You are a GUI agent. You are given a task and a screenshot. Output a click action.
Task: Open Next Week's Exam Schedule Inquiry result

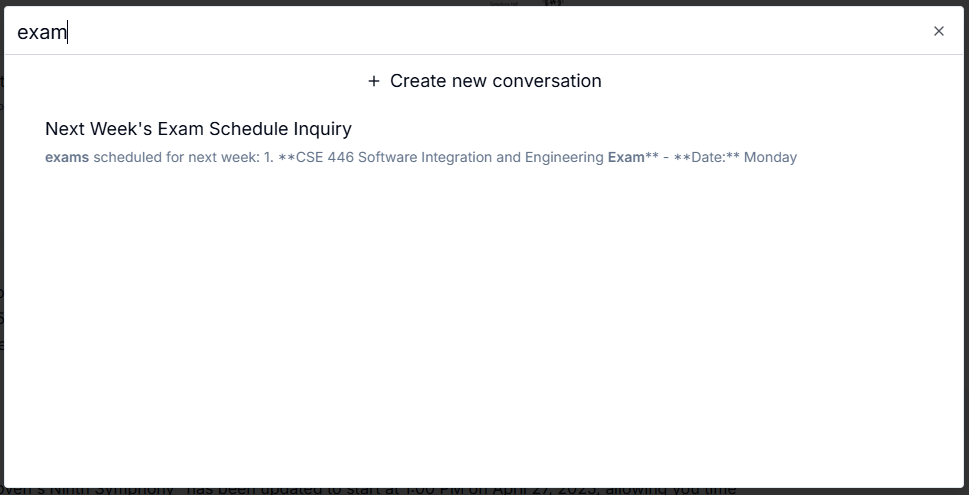[198, 129]
